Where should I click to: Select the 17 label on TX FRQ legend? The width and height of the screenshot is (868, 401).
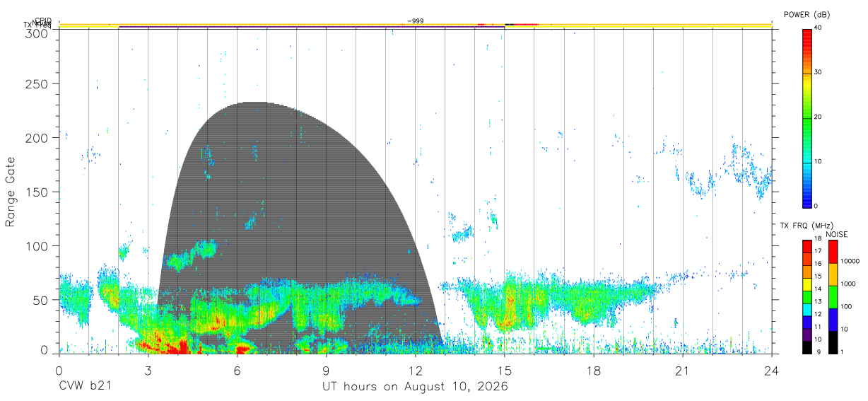pyautogui.click(x=818, y=252)
